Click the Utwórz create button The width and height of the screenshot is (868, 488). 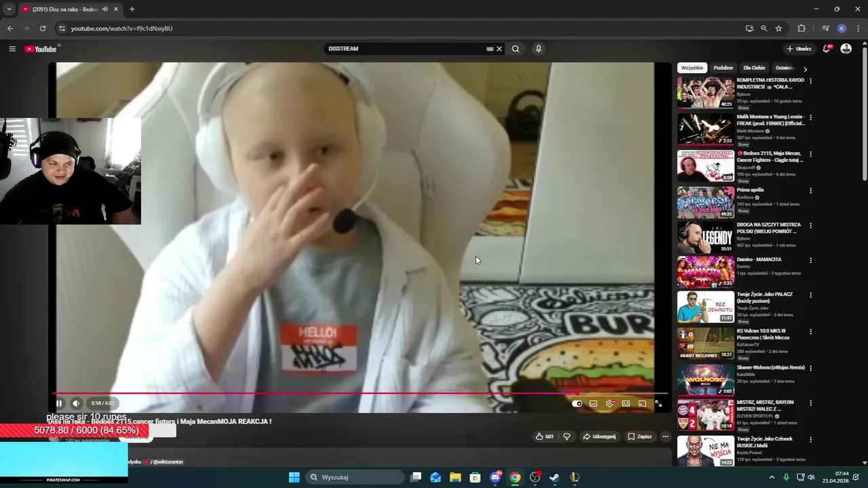tap(799, 49)
